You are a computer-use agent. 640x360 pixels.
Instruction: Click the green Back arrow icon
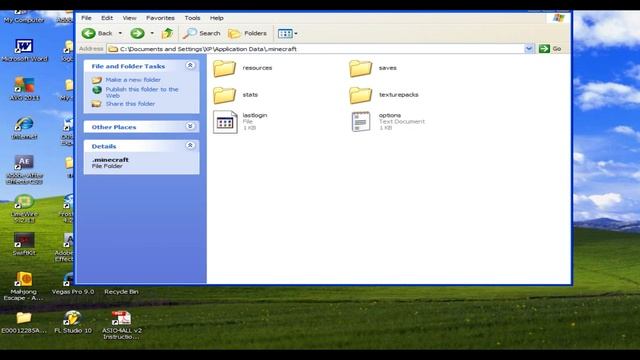click(x=89, y=33)
